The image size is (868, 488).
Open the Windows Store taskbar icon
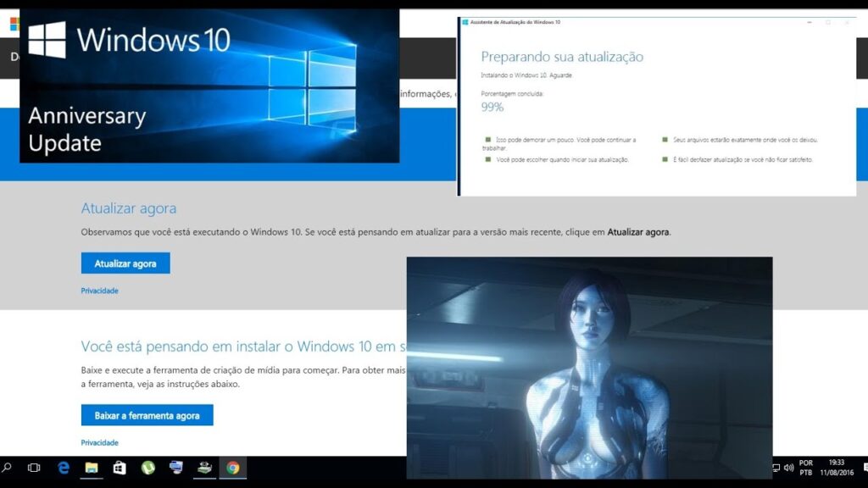119,468
